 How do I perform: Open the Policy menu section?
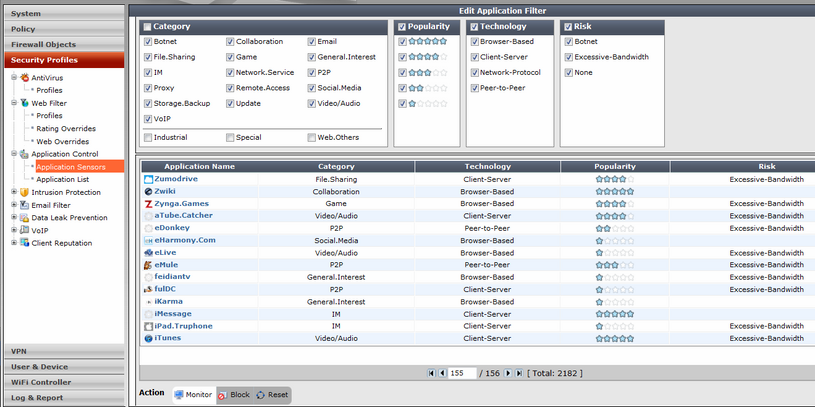tap(64, 29)
